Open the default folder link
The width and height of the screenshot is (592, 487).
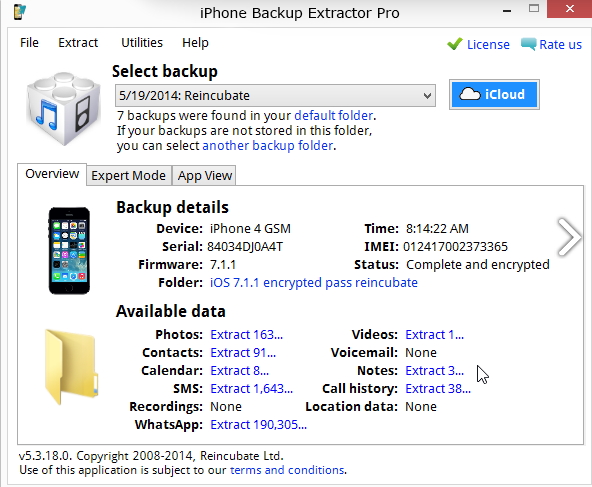334,116
